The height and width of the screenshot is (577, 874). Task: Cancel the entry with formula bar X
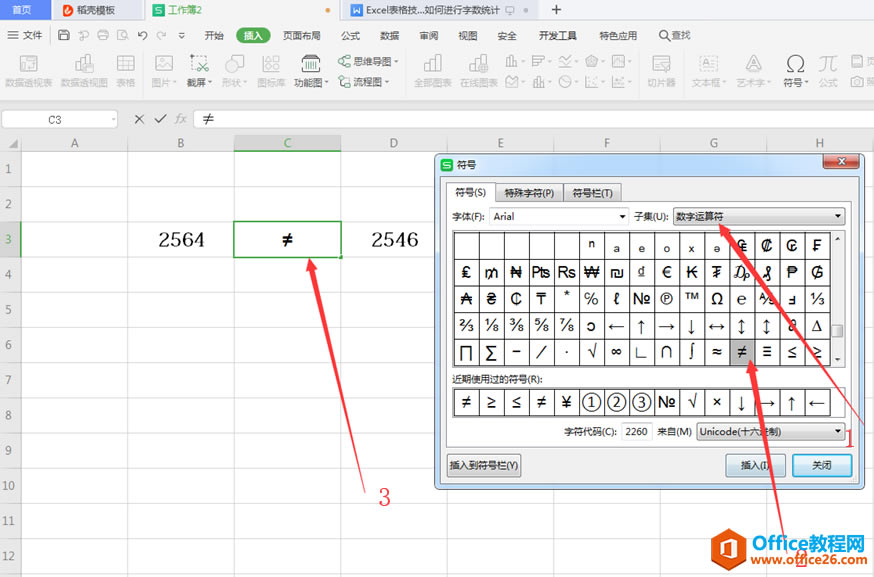[x=139, y=119]
